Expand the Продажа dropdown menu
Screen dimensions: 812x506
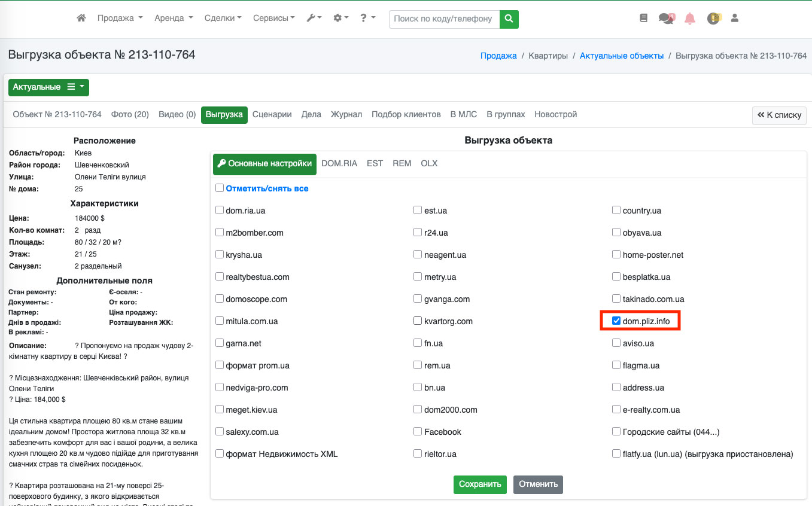120,19
